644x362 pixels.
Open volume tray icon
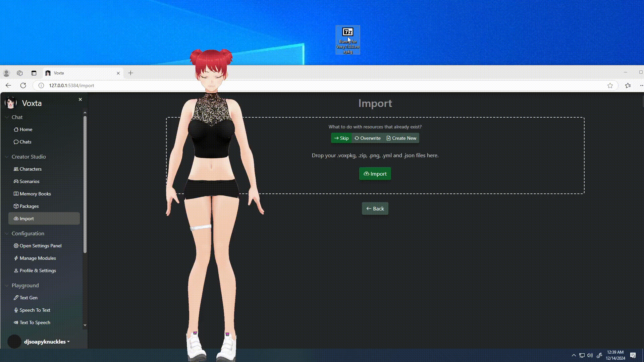[x=590, y=355]
